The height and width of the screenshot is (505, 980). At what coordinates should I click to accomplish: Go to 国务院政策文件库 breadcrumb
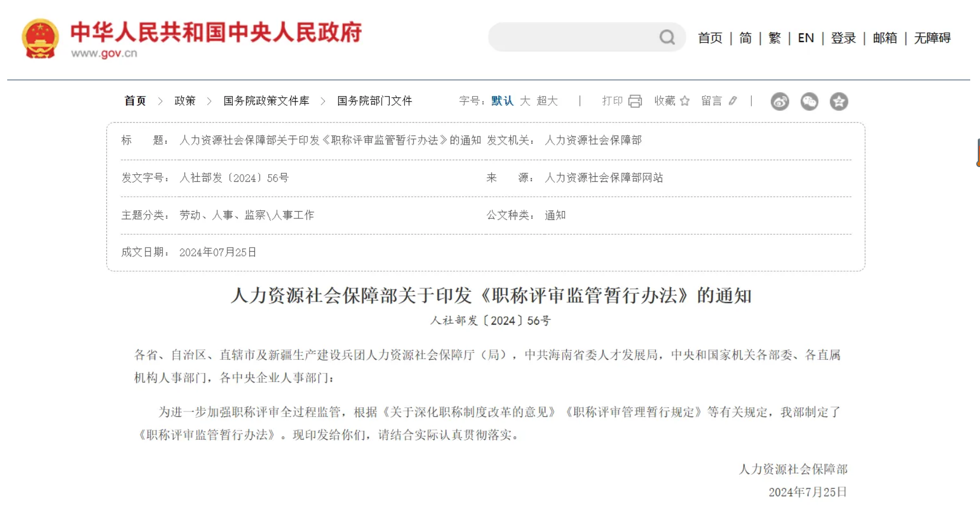click(x=266, y=101)
